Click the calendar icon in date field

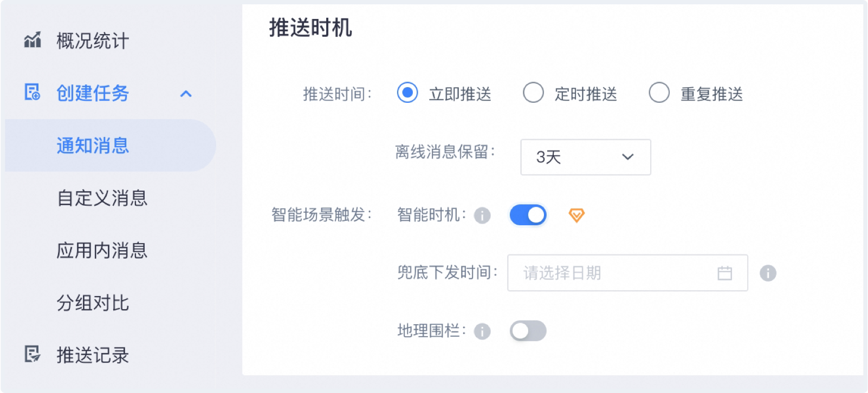pyautogui.click(x=724, y=273)
